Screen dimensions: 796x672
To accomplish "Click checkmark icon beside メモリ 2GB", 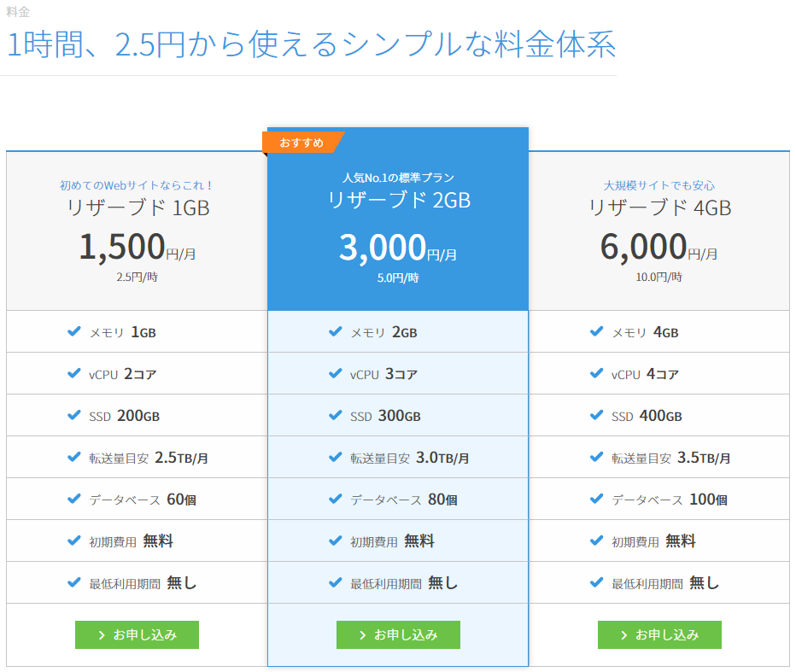I will click(x=336, y=331).
